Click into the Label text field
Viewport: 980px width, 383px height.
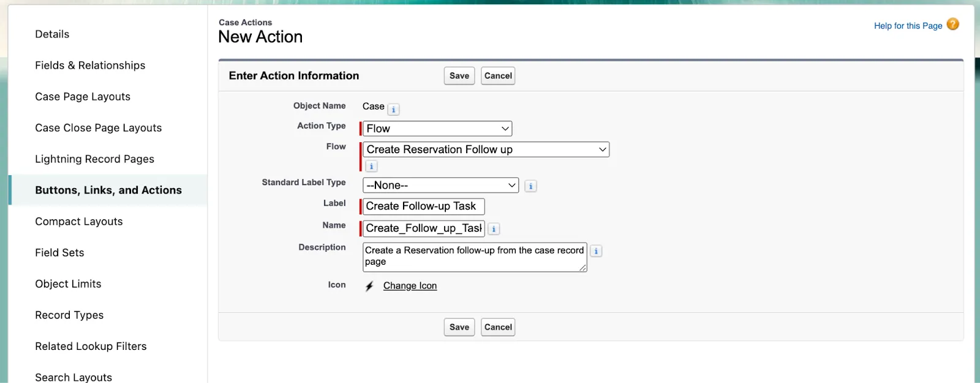(423, 207)
